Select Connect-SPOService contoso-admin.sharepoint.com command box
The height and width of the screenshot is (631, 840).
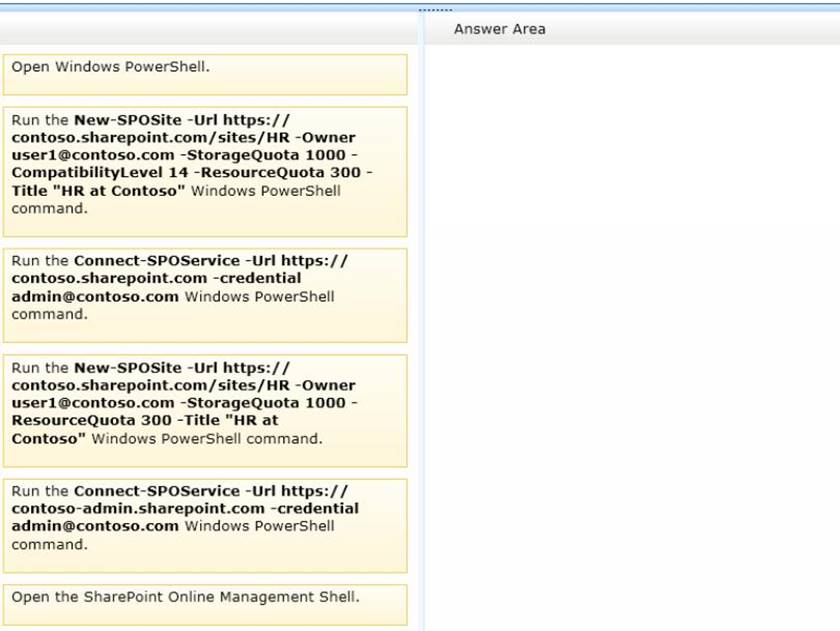(x=205, y=525)
